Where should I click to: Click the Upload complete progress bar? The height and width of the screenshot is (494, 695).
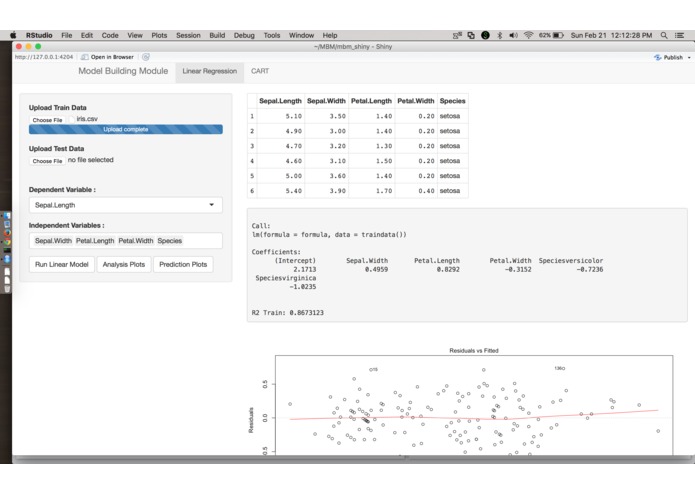click(126, 129)
